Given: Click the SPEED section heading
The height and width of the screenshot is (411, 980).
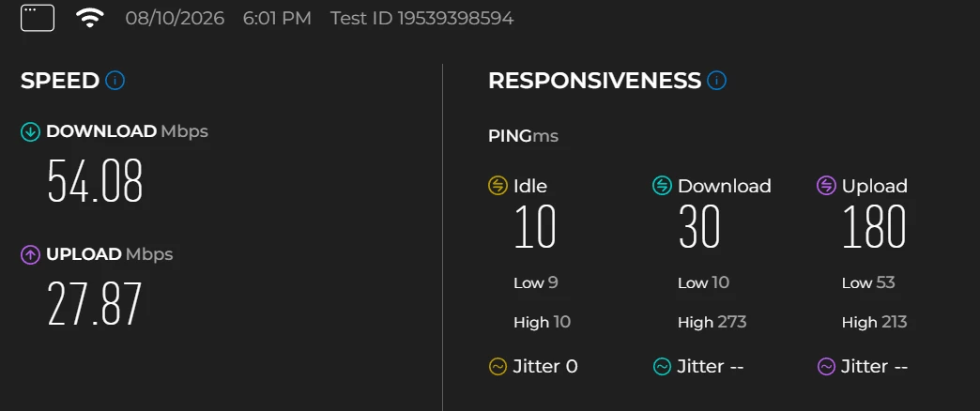Looking at the screenshot, I should pyautogui.click(x=60, y=81).
